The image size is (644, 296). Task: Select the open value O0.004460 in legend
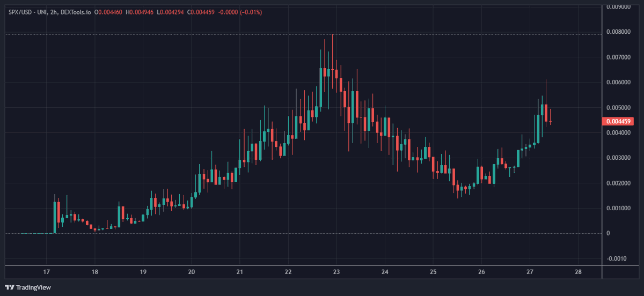(109, 12)
